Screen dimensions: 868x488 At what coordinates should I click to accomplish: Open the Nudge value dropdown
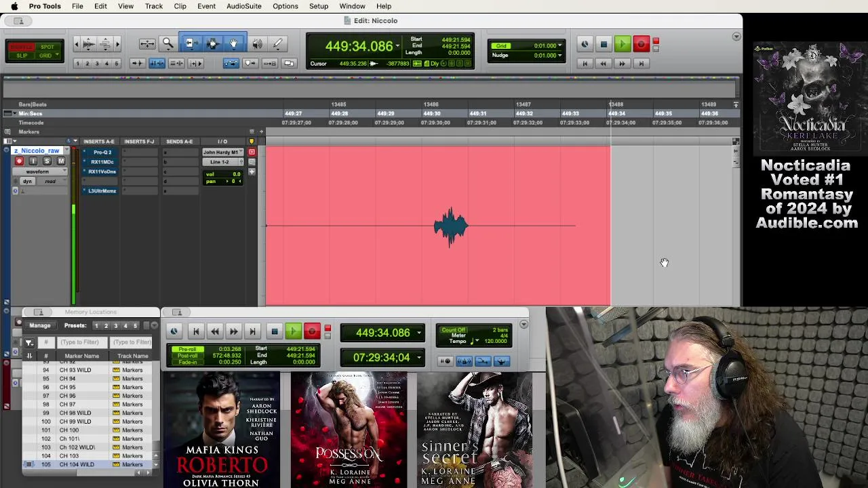click(560, 55)
